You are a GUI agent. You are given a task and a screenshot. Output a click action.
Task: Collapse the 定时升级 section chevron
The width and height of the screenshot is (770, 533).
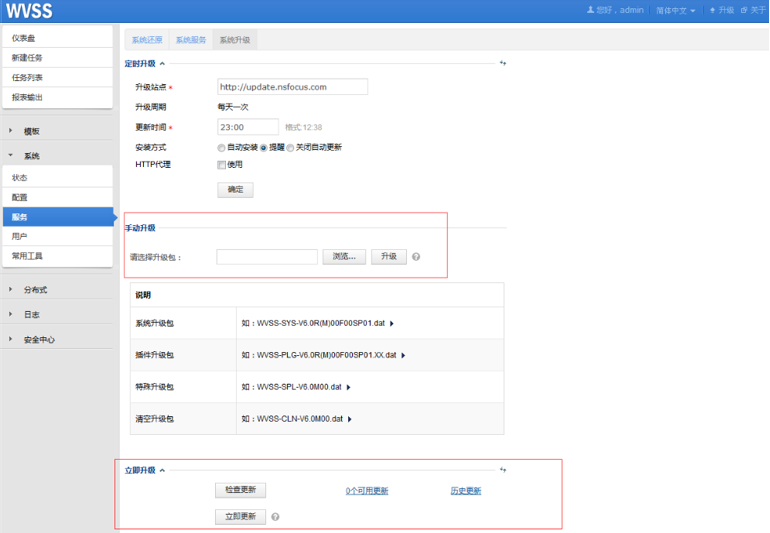click(162, 63)
